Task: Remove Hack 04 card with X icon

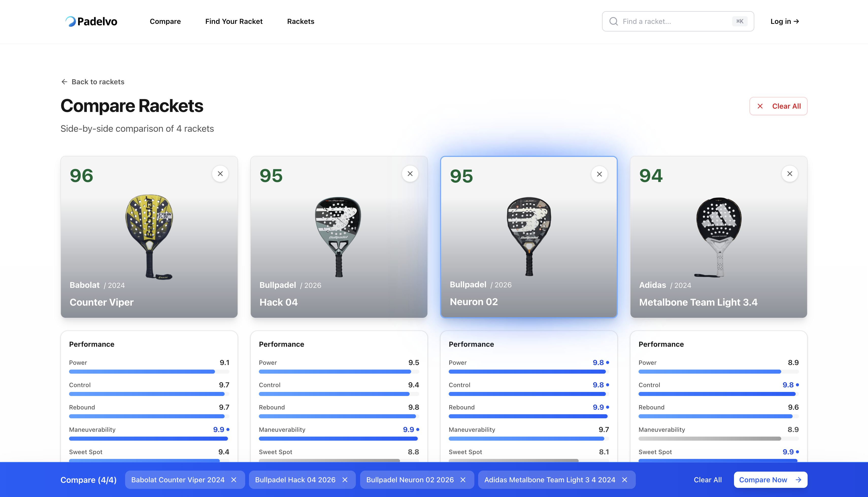Action: [x=410, y=174]
